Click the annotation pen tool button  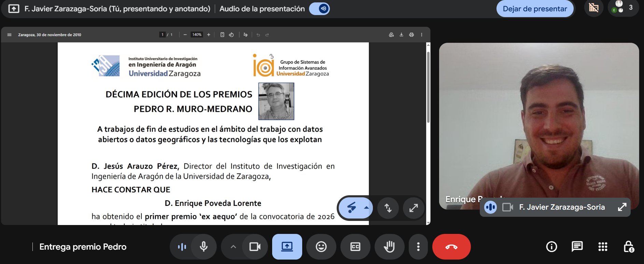pos(351,208)
